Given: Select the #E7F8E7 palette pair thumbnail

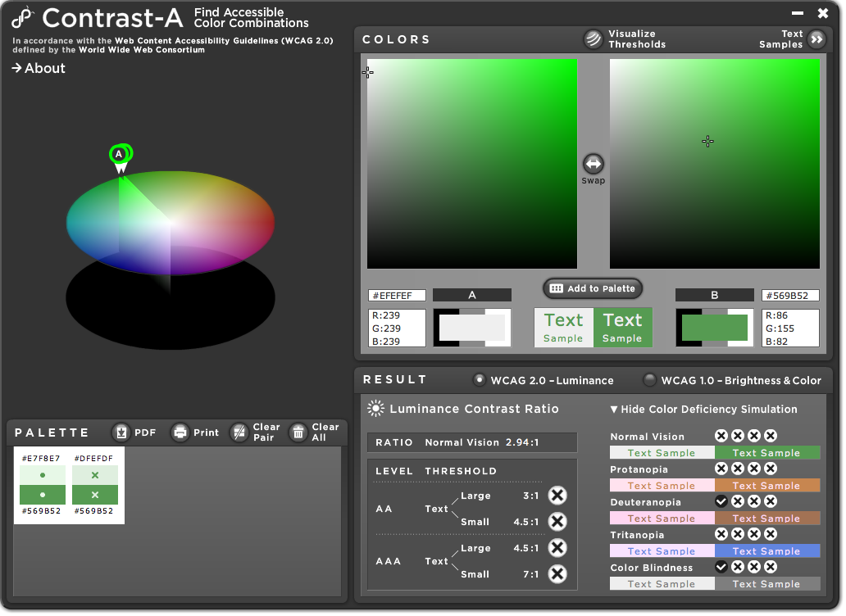Looking at the screenshot, I should tap(43, 485).
